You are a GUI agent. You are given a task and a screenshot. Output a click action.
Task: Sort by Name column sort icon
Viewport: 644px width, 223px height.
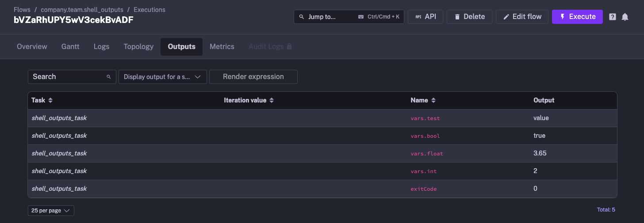pos(433,100)
